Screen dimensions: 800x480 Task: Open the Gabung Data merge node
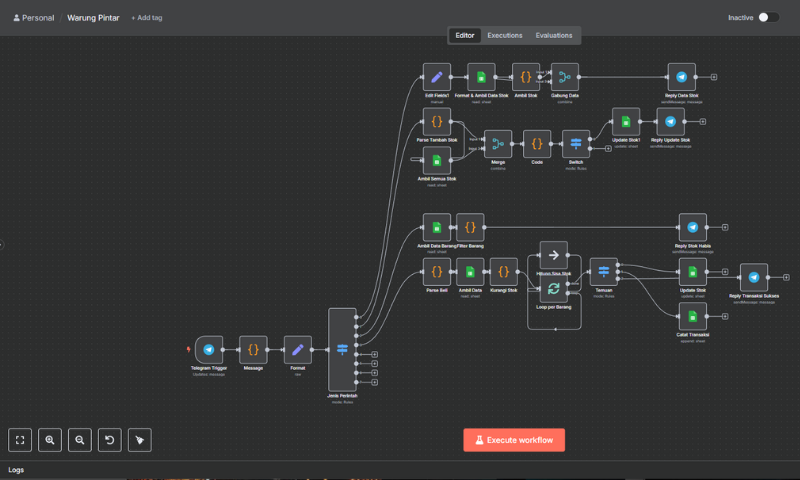(565, 77)
